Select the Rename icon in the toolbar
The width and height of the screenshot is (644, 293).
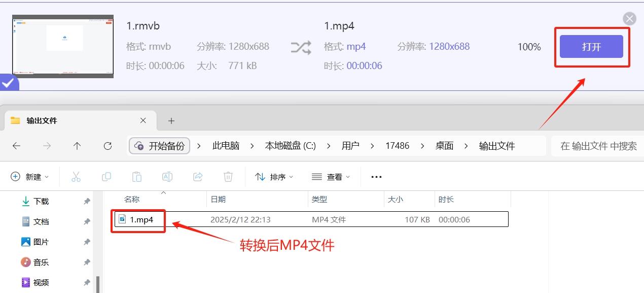[167, 176]
